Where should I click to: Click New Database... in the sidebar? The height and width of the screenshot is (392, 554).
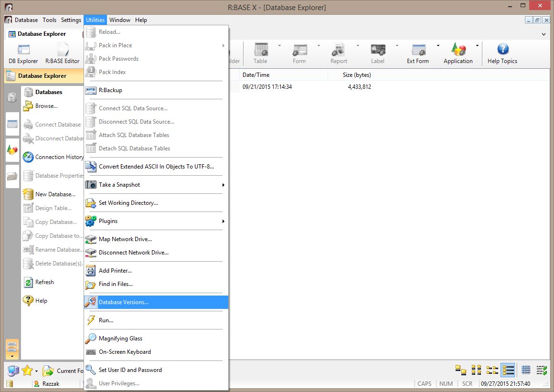click(x=55, y=194)
